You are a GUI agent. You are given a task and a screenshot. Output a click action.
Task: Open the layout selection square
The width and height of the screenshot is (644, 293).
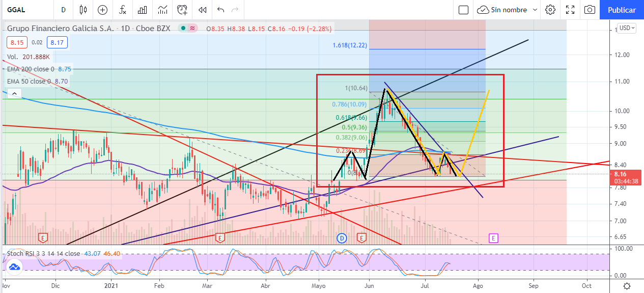(x=463, y=10)
